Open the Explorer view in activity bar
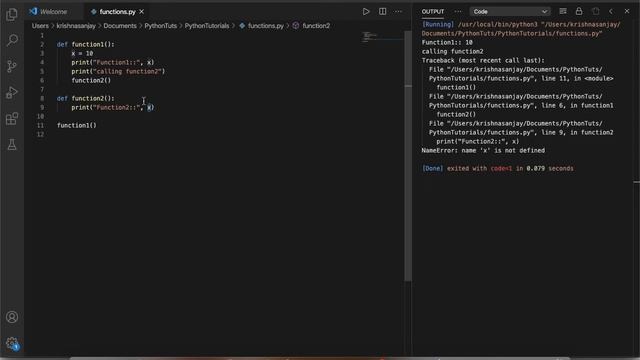Screen dimensions: 640x360 (x=12, y=15)
